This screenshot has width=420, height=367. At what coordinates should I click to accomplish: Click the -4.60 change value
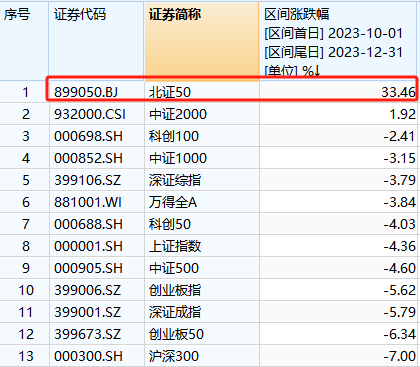click(399, 268)
